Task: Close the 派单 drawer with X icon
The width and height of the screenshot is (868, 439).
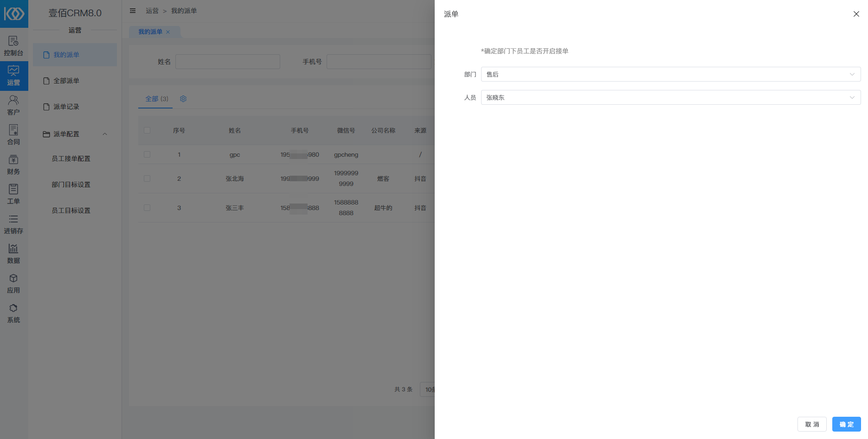Action: [x=856, y=14]
